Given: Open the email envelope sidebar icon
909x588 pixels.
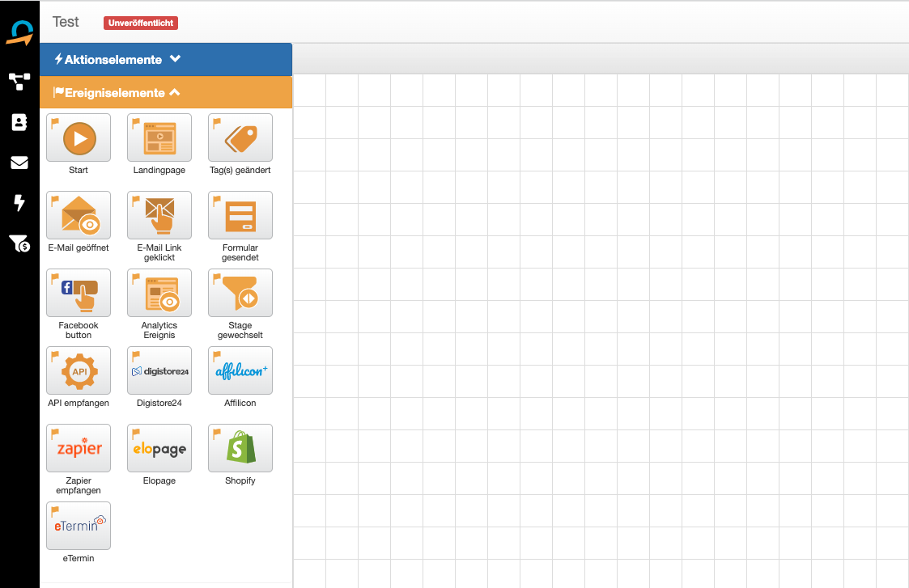Looking at the screenshot, I should (19, 163).
